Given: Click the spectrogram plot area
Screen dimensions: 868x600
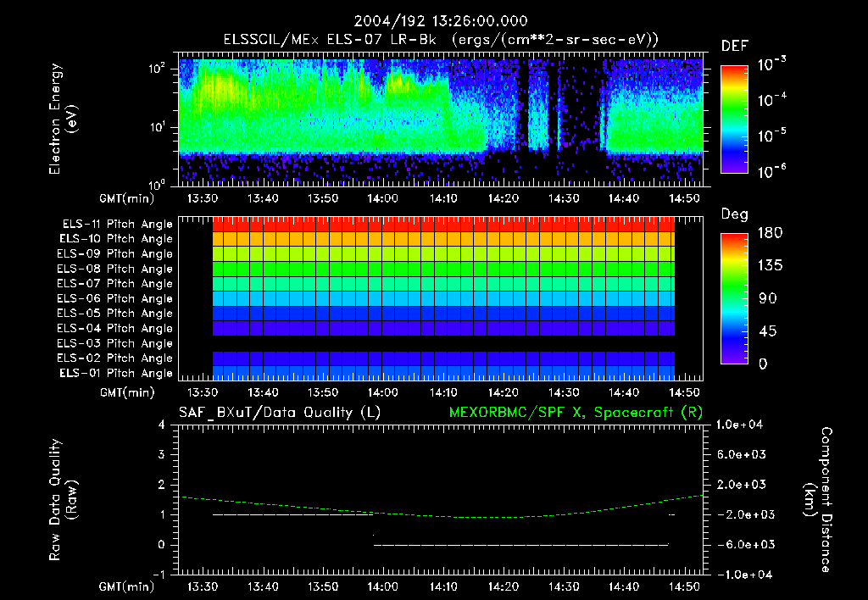Looking at the screenshot, I should (x=441, y=119).
